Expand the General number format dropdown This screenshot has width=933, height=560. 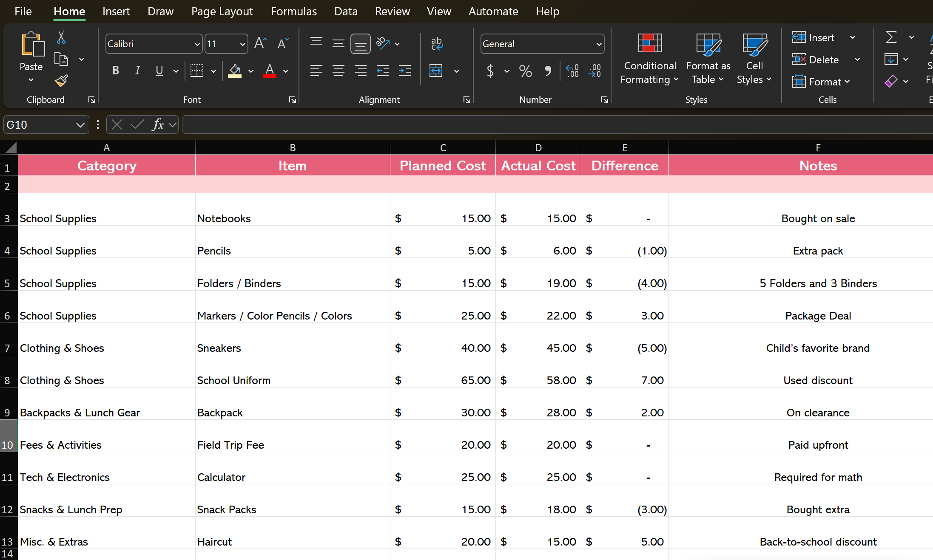pos(599,44)
